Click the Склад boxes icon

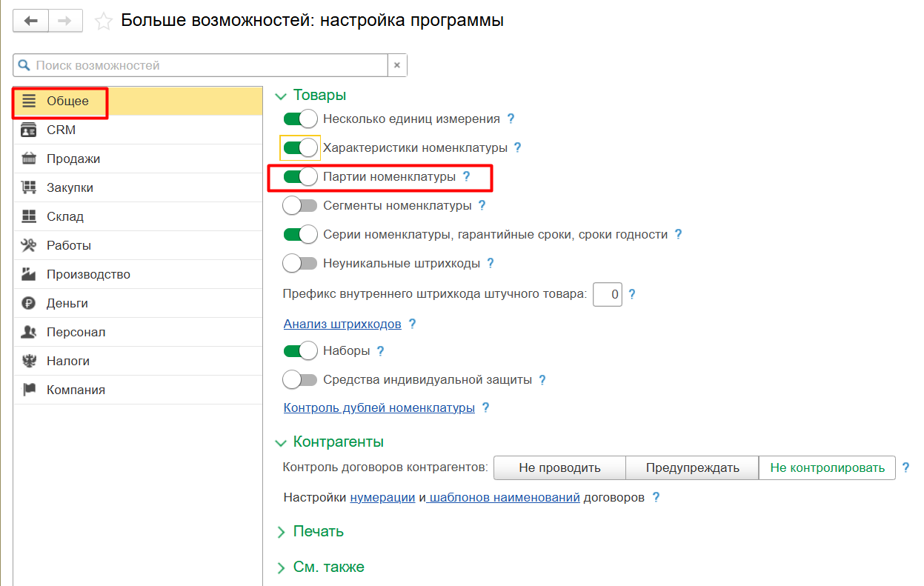[29, 216]
